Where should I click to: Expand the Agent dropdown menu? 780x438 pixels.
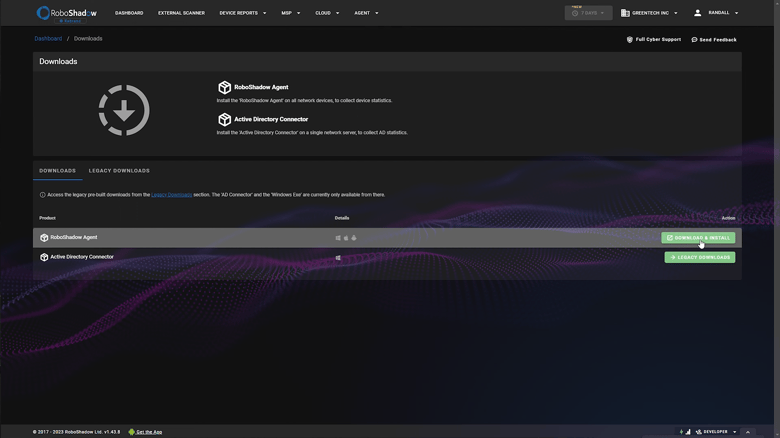366,13
